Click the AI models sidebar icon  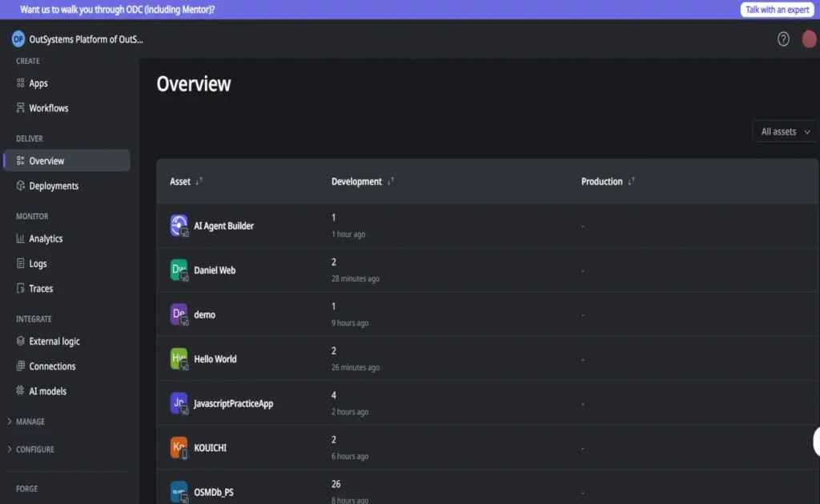(20, 390)
